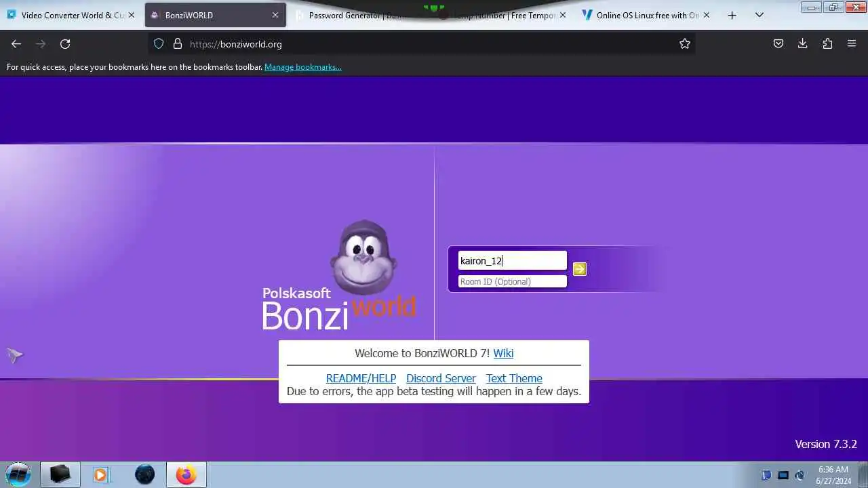Switch to Password Generator tab
This screenshot has height=488, width=868.
pyautogui.click(x=359, y=15)
